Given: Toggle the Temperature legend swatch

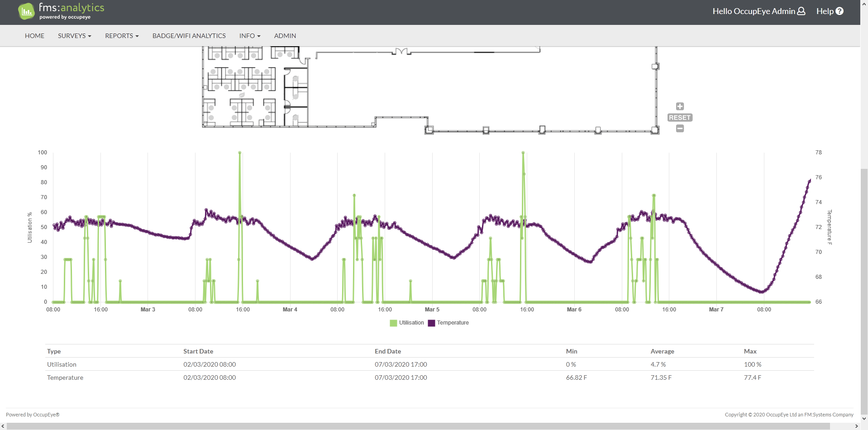Looking at the screenshot, I should click(x=431, y=323).
